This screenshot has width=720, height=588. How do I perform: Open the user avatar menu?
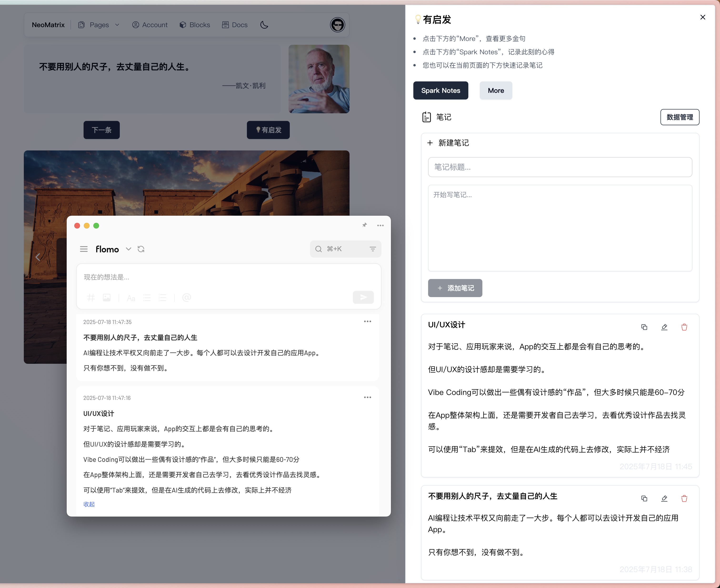[337, 25]
